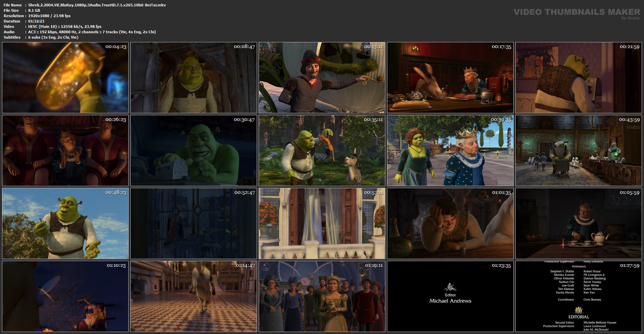
Task: Select the thumbnail timestamped 00:08:47
Action: 194,78
